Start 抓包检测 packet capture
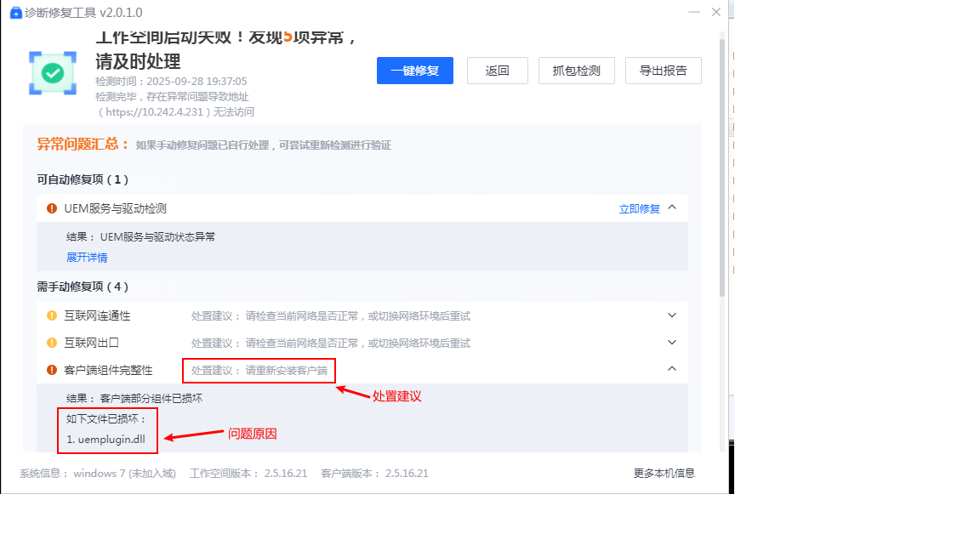The image size is (980, 551). point(577,71)
